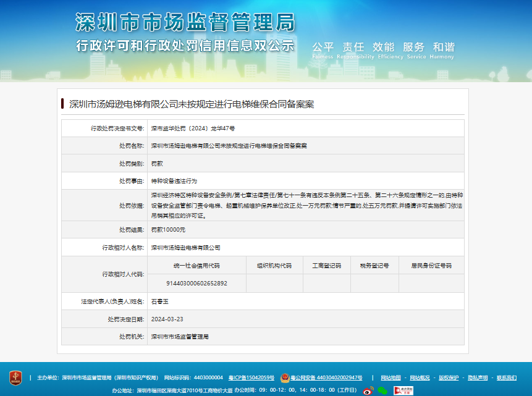The height and width of the screenshot is (396, 532).
Task: Open the 粤ICP备15042059号 link
Action: [x=251, y=377]
